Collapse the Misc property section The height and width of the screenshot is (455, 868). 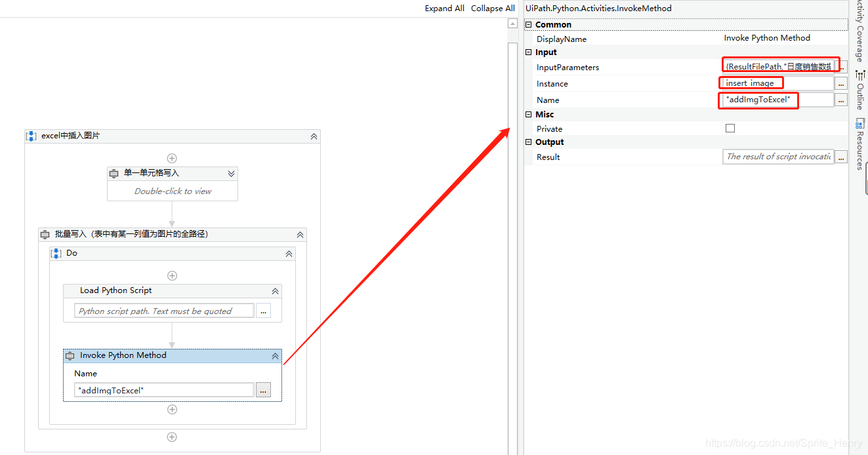coord(529,114)
